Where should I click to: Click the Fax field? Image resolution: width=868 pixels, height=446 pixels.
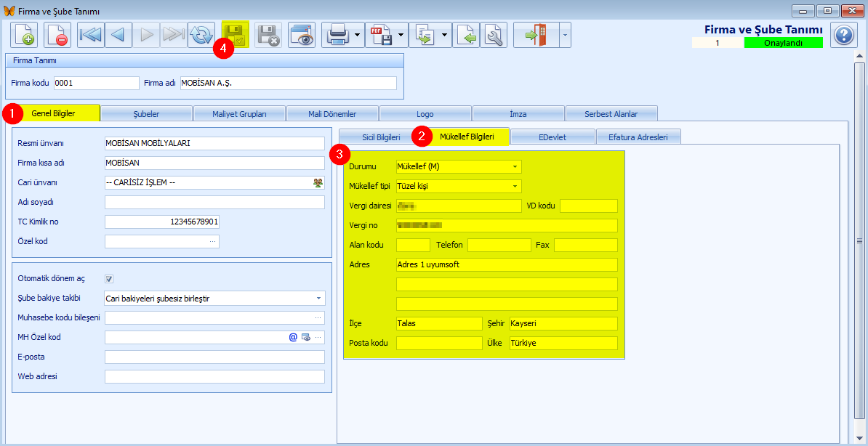(x=586, y=245)
